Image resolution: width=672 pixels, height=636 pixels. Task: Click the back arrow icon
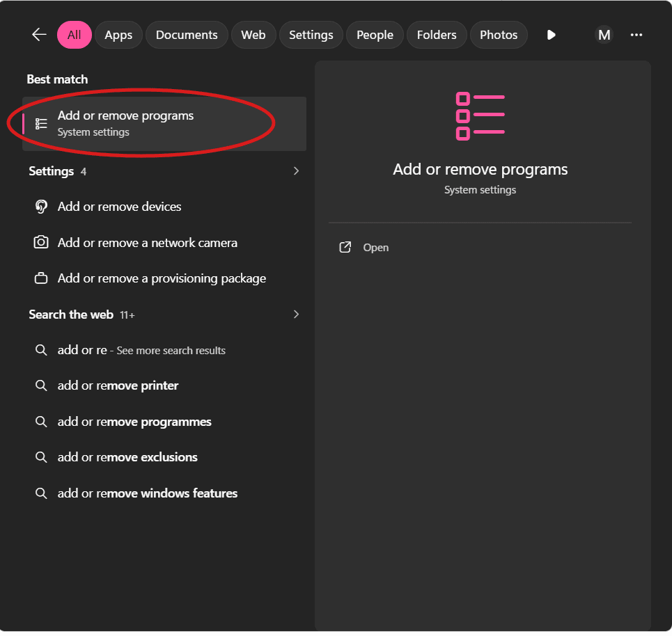pyautogui.click(x=39, y=35)
